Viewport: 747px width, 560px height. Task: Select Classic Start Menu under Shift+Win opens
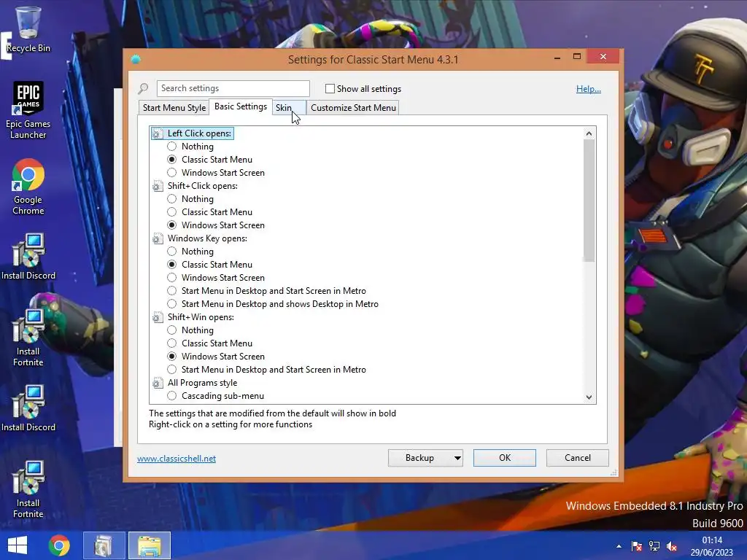(172, 343)
